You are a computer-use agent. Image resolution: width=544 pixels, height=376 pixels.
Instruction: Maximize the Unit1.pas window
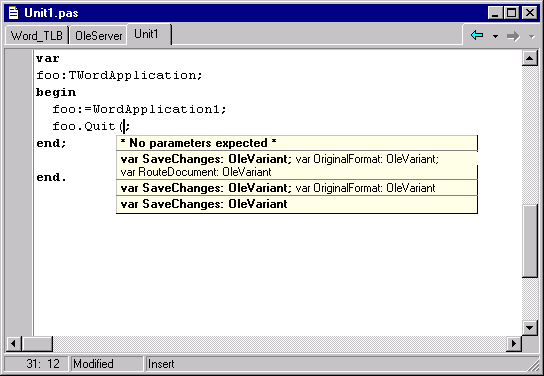pyautogui.click(x=511, y=13)
